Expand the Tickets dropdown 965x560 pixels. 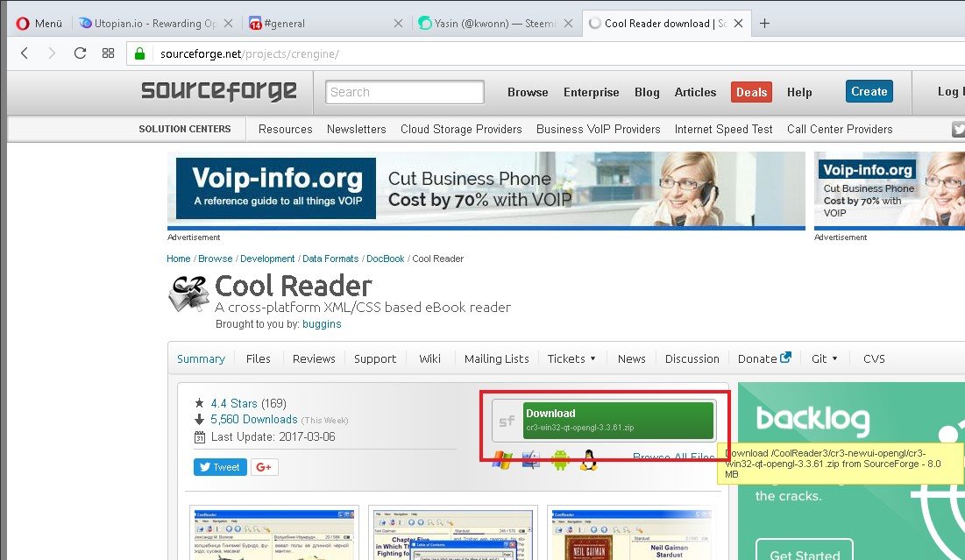point(571,358)
